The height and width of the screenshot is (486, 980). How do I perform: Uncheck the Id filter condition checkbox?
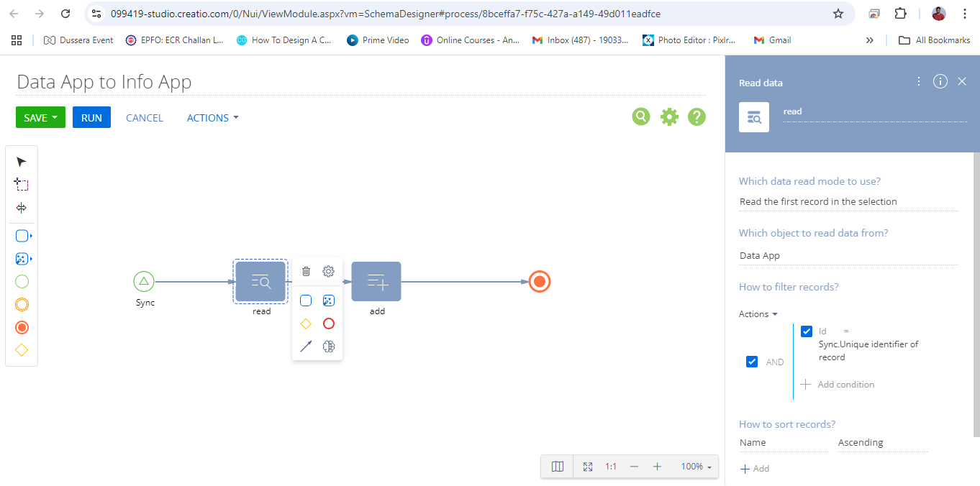[807, 331]
